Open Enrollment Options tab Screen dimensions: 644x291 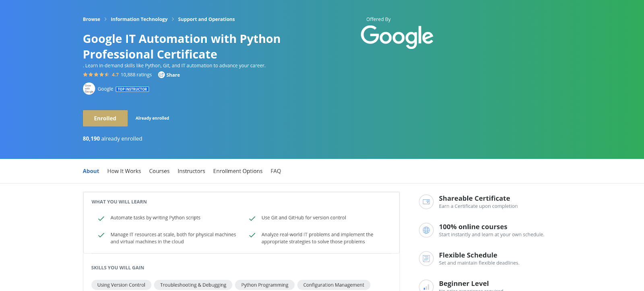coord(238,171)
